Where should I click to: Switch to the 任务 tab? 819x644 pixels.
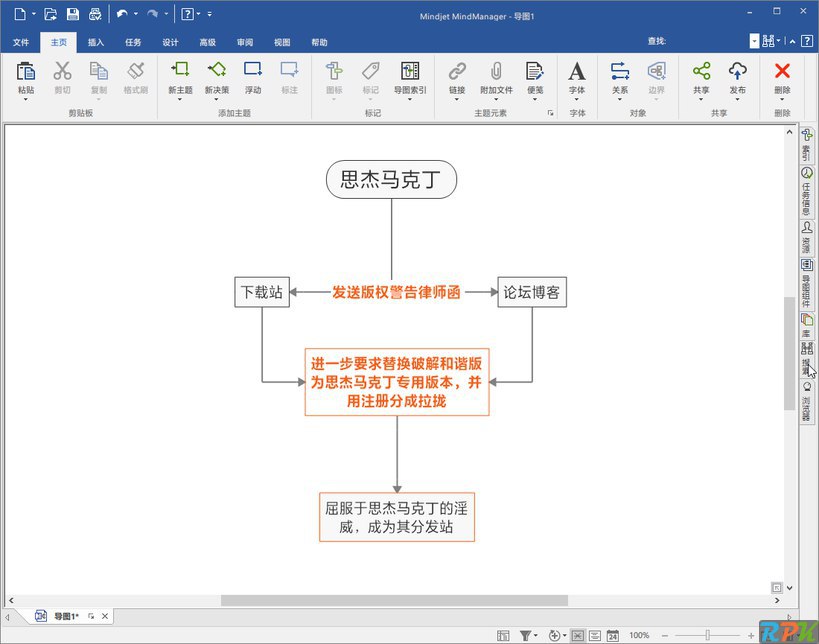133,42
